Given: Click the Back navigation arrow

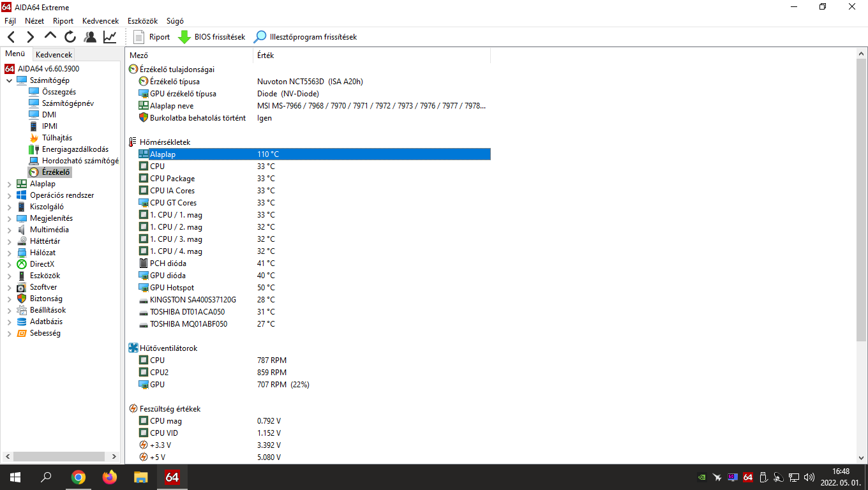Looking at the screenshot, I should point(11,37).
